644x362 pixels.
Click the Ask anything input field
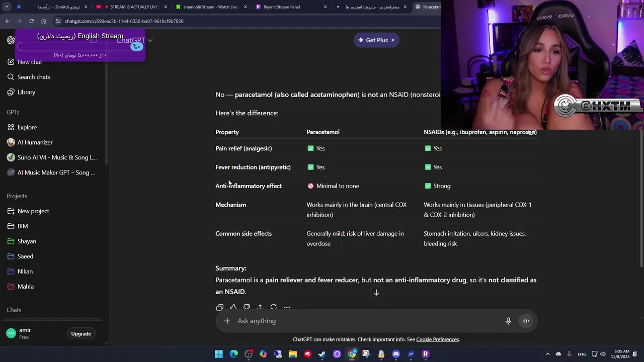pos(367,321)
